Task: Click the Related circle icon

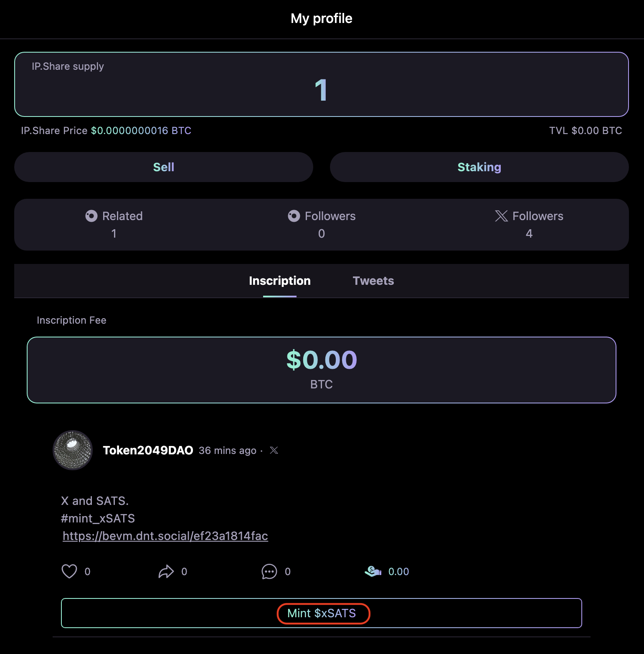Action: click(91, 216)
